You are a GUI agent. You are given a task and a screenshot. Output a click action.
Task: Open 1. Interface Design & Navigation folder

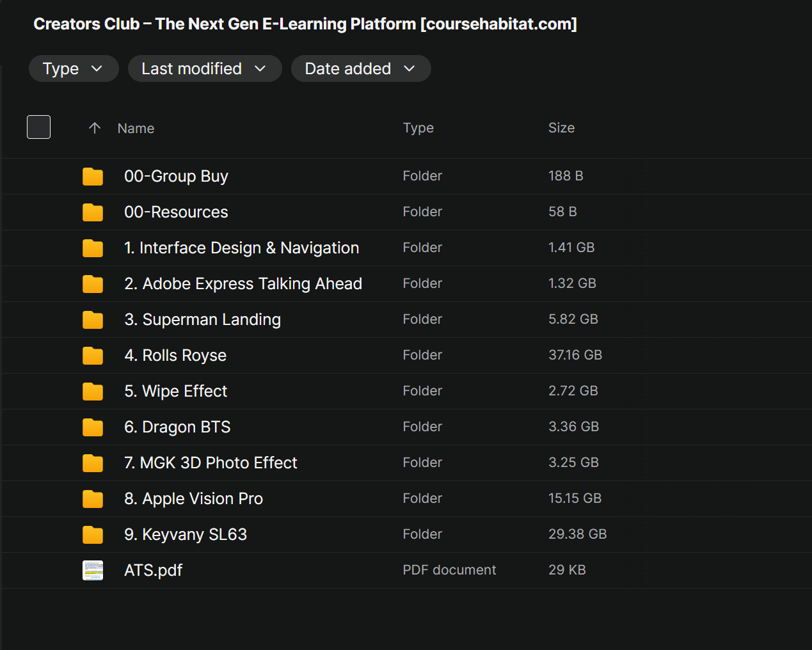tap(241, 248)
